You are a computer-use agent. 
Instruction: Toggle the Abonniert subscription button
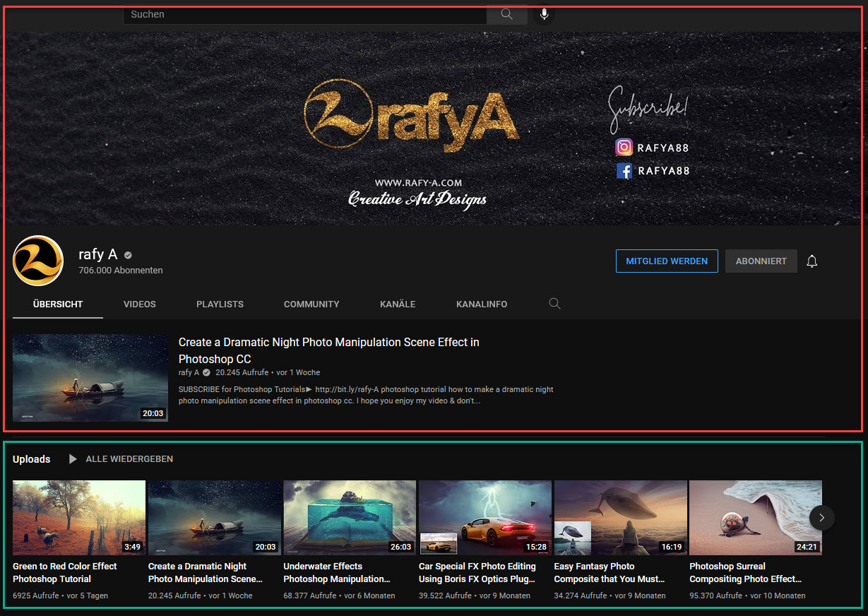click(x=761, y=261)
